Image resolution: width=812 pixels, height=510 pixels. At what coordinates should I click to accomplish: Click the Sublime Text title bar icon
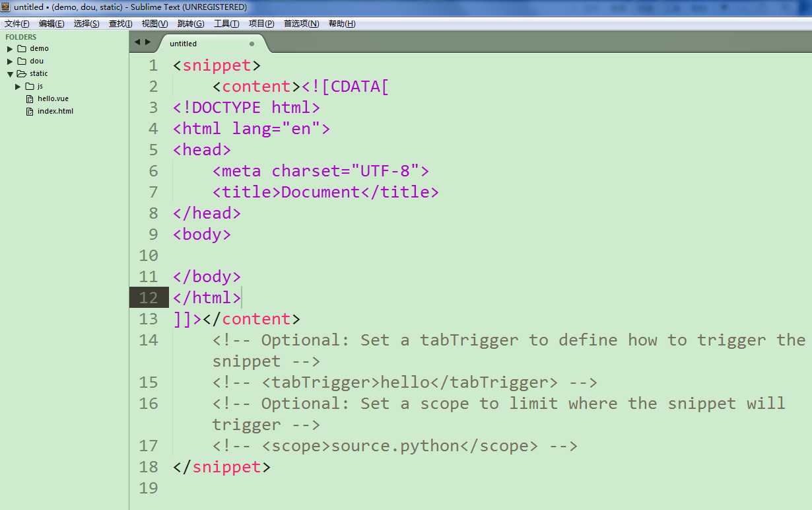(x=6, y=7)
